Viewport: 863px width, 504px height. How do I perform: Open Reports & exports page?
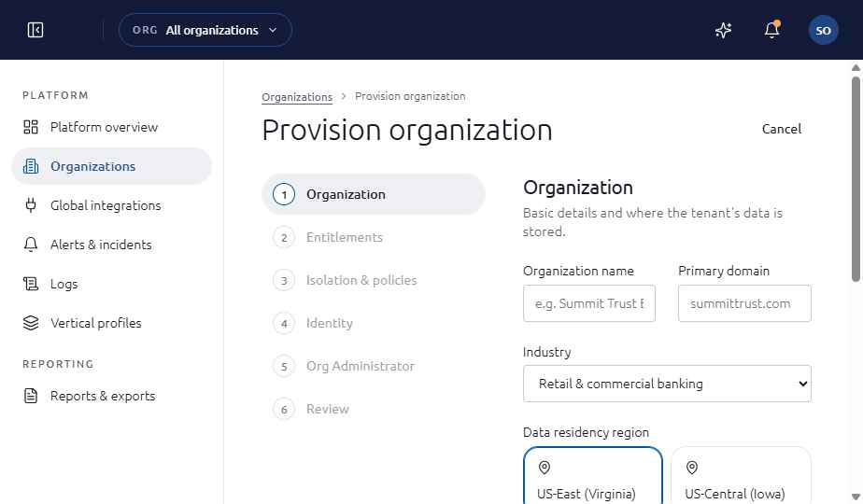(112, 396)
